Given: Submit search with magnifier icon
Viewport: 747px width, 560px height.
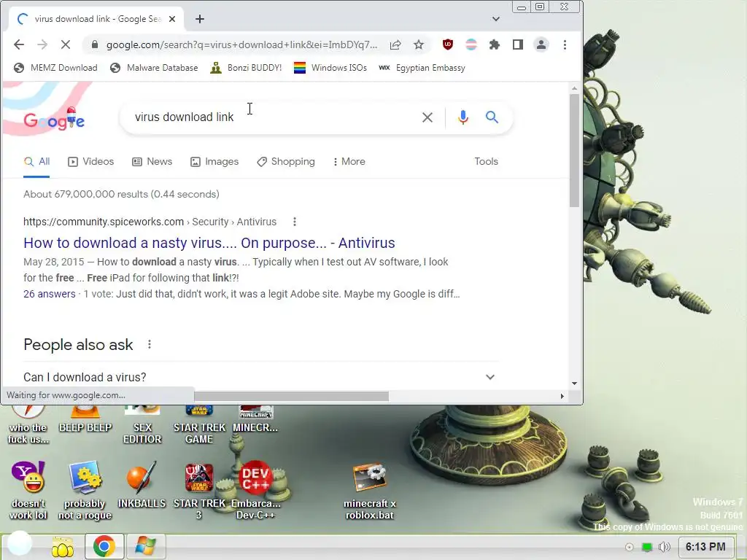Looking at the screenshot, I should pyautogui.click(x=492, y=117).
